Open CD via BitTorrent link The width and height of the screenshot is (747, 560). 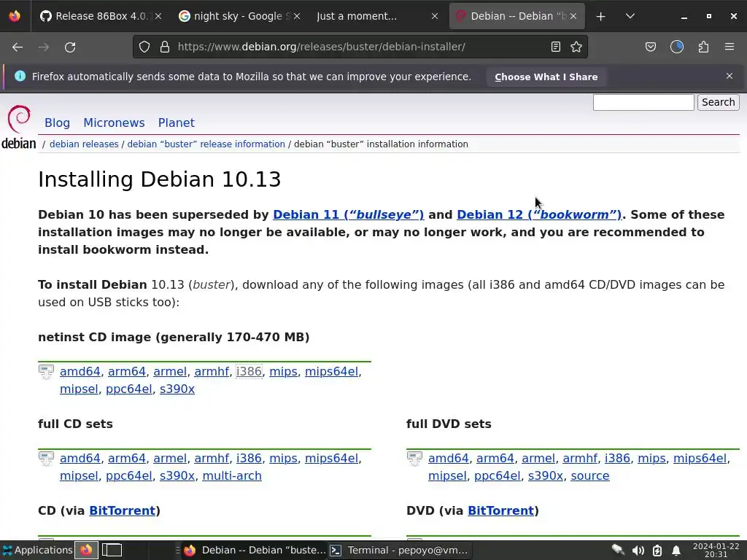tap(122, 510)
